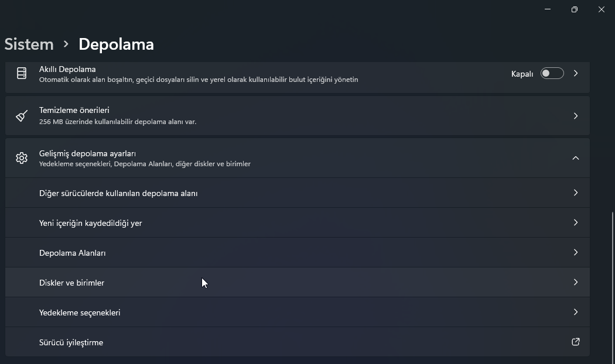
Task: Open Depolama Alanları
Action: click(x=72, y=253)
